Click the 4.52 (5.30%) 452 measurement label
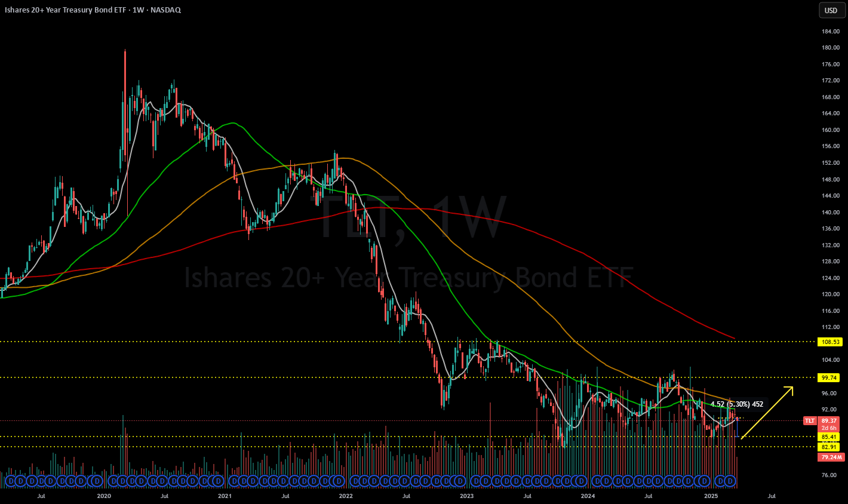 pos(736,404)
